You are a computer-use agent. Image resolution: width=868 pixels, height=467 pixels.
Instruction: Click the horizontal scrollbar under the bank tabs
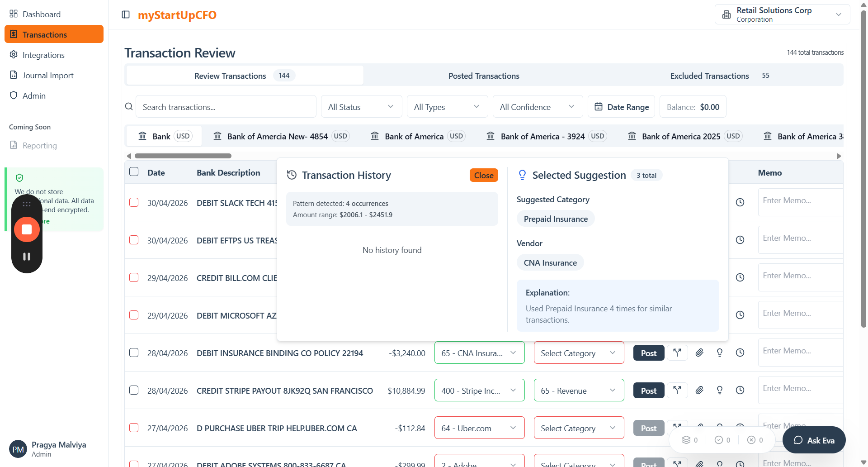[x=183, y=156]
